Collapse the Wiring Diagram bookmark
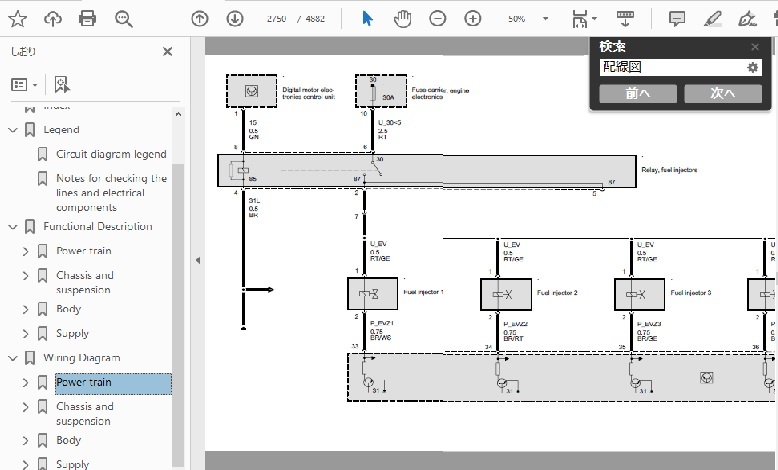Viewport: 778px width, 470px height. click(13, 358)
